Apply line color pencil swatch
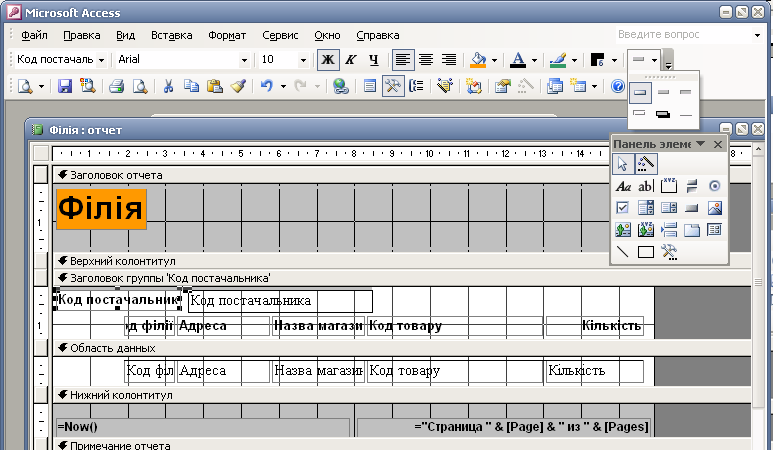This screenshot has width=773, height=450. 558,60
